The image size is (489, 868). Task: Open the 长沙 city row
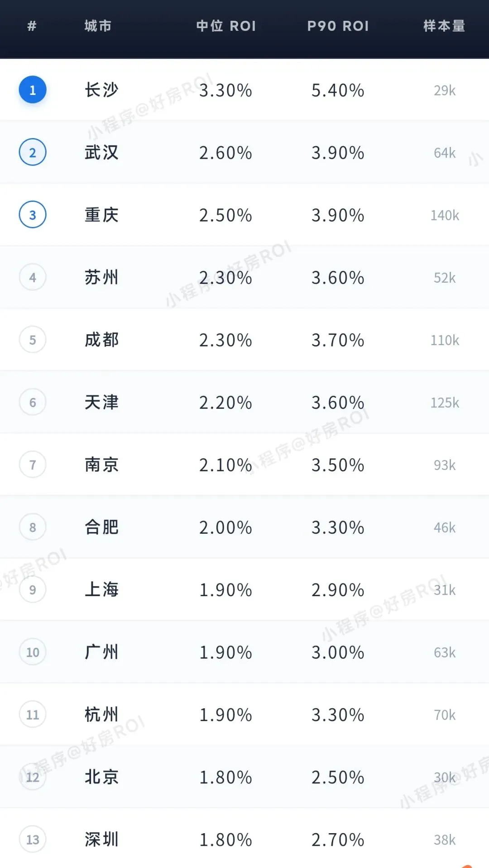(244, 90)
